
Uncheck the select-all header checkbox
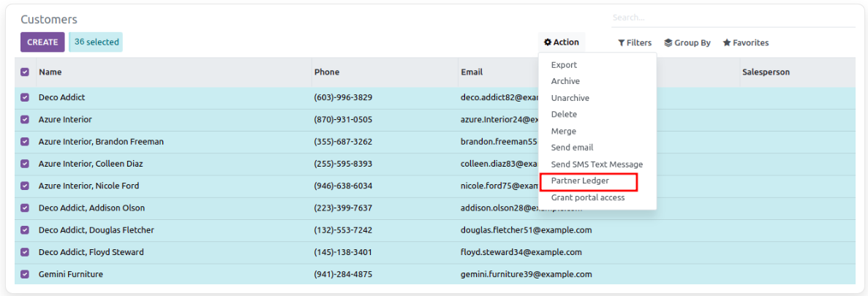pos(25,72)
